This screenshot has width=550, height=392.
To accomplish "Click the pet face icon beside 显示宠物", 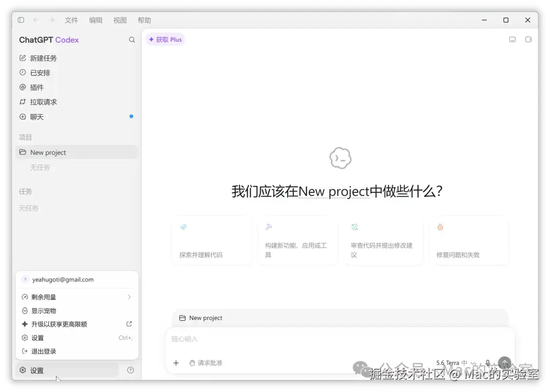I will [x=24, y=311].
